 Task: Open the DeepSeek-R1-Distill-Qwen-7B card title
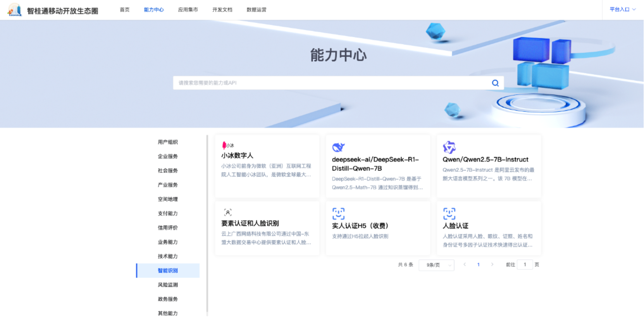coord(375,164)
